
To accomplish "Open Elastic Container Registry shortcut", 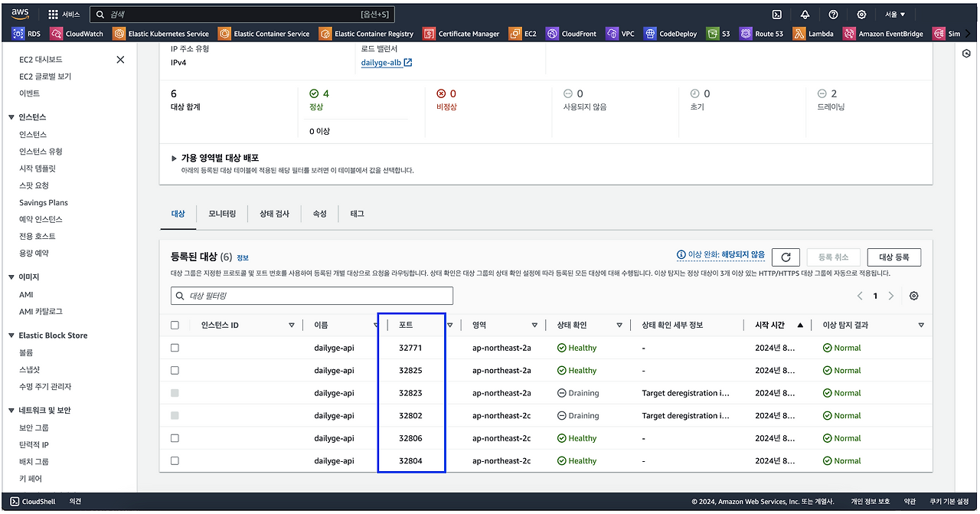I will (366, 34).
